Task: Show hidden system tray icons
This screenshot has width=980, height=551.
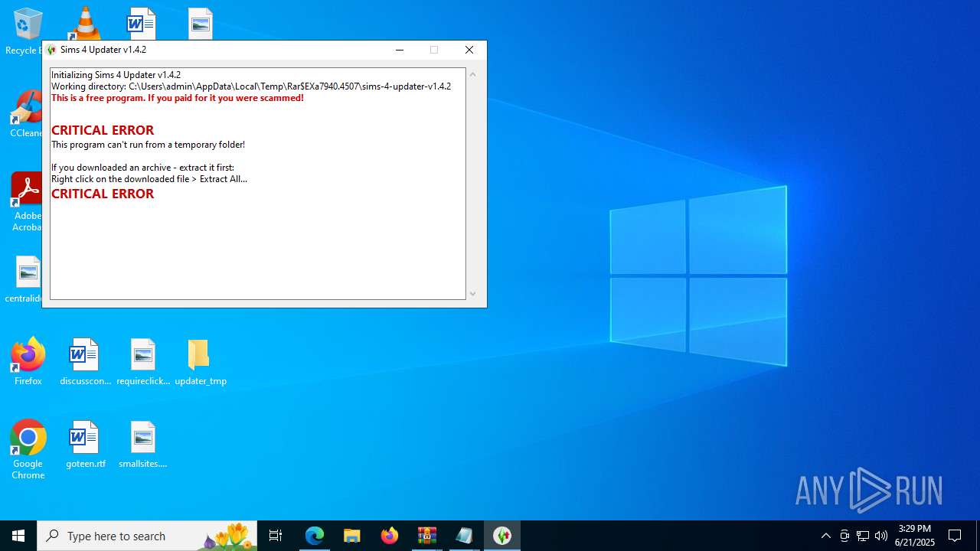Action: point(825,536)
